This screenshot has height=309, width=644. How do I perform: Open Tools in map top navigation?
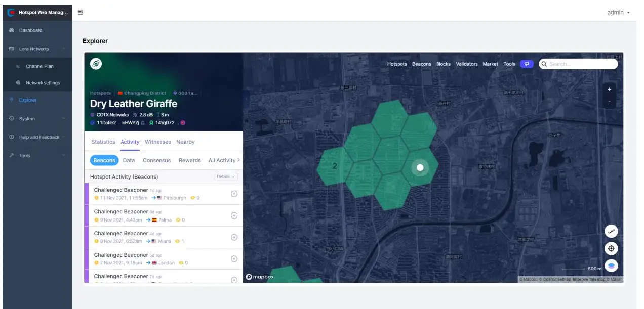point(509,64)
